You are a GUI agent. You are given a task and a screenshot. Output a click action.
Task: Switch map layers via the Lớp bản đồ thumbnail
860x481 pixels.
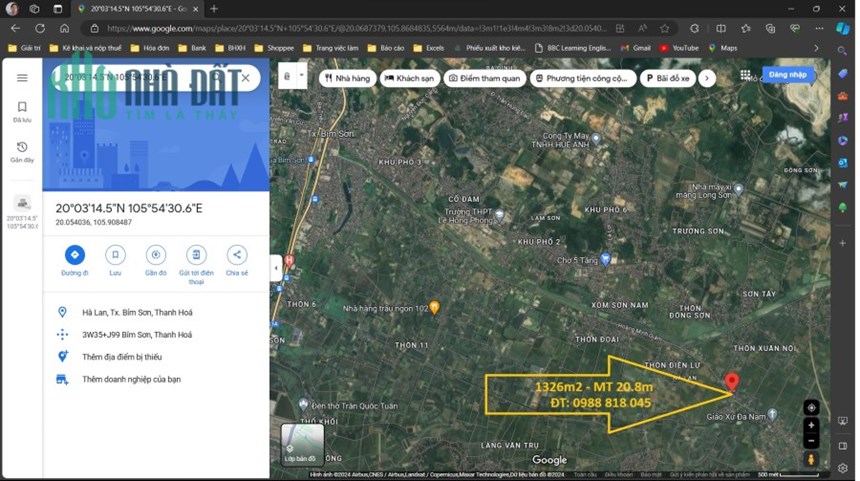(x=302, y=445)
